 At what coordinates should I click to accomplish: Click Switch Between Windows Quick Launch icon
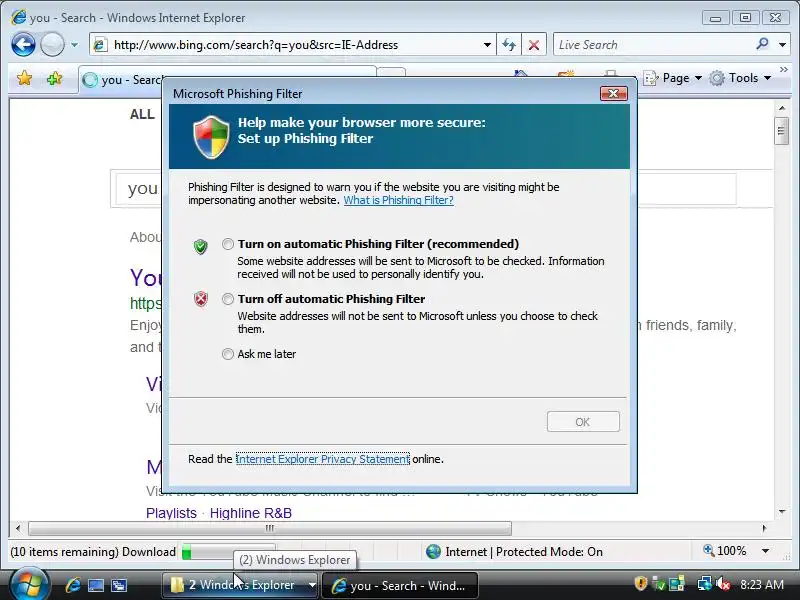[119, 585]
